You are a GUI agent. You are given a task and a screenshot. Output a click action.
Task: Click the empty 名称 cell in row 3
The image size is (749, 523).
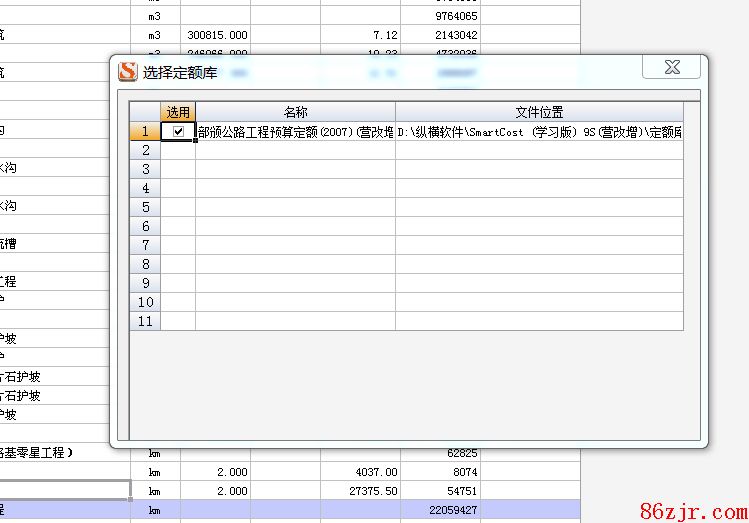point(295,169)
